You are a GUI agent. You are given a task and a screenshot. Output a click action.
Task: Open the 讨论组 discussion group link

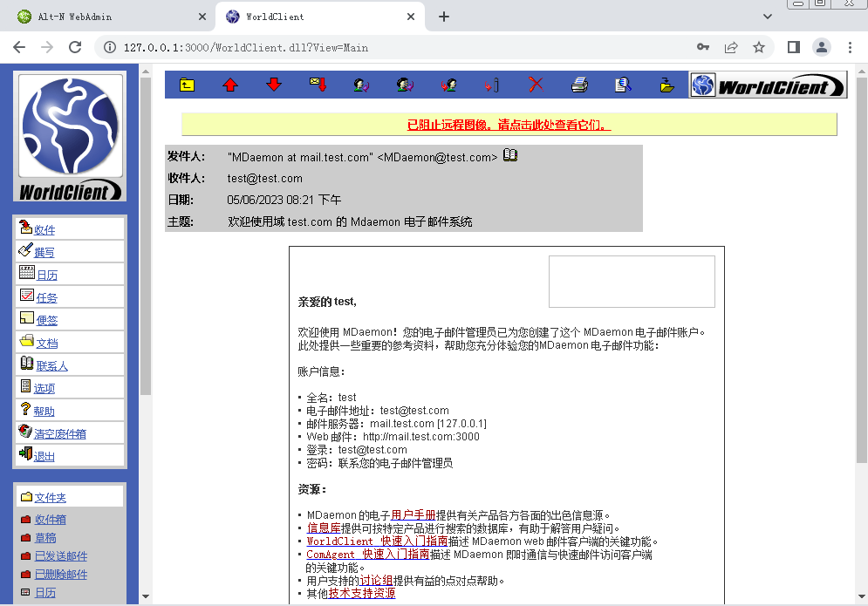(377, 581)
